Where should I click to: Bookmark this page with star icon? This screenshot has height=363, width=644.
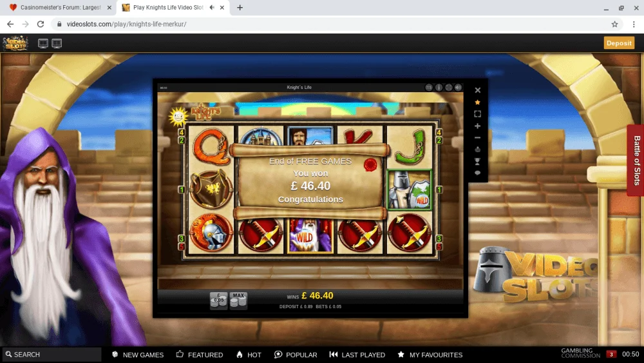(614, 25)
